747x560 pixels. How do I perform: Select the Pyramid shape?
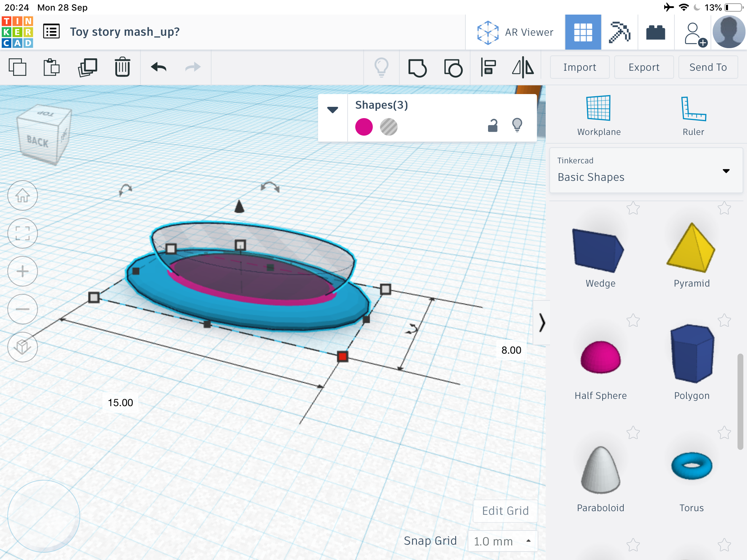point(692,255)
